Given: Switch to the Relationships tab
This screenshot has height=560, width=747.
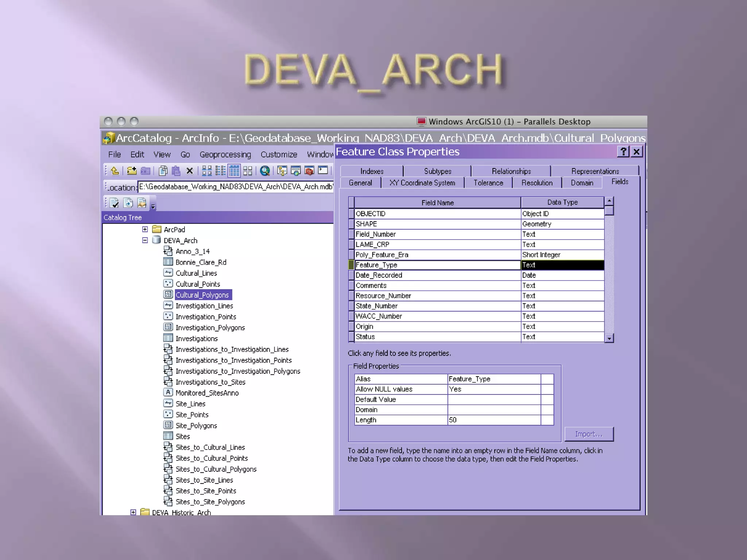Looking at the screenshot, I should [511, 171].
